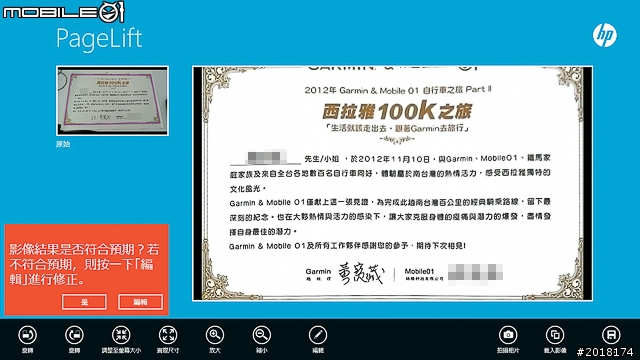Click the HP logo
Image resolution: width=640 pixels, height=360 pixels.
pos(604,35)
